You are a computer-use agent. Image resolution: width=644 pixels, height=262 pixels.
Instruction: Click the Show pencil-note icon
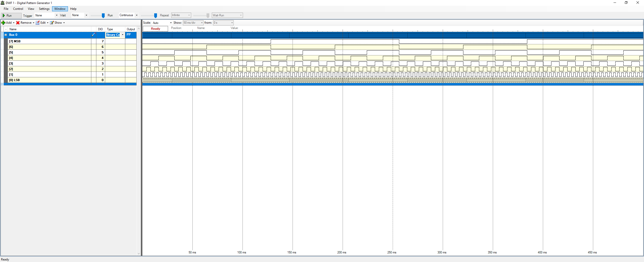(x=52, y=23)
